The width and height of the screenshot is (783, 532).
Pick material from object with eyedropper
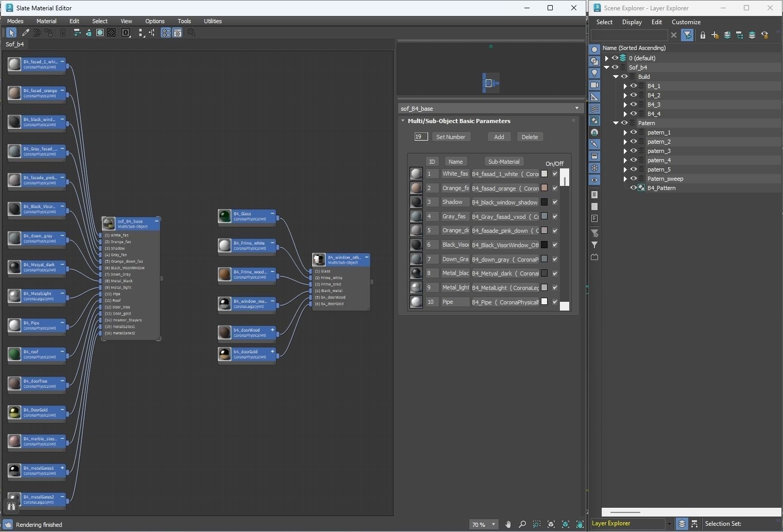(25, 32)
